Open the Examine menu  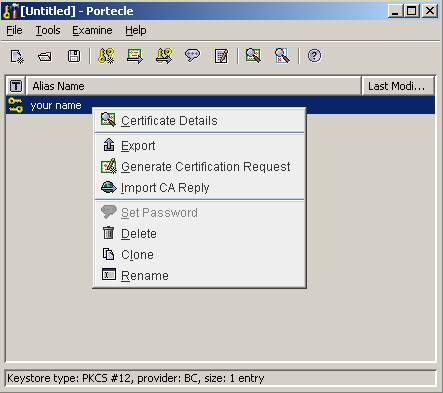92,30
